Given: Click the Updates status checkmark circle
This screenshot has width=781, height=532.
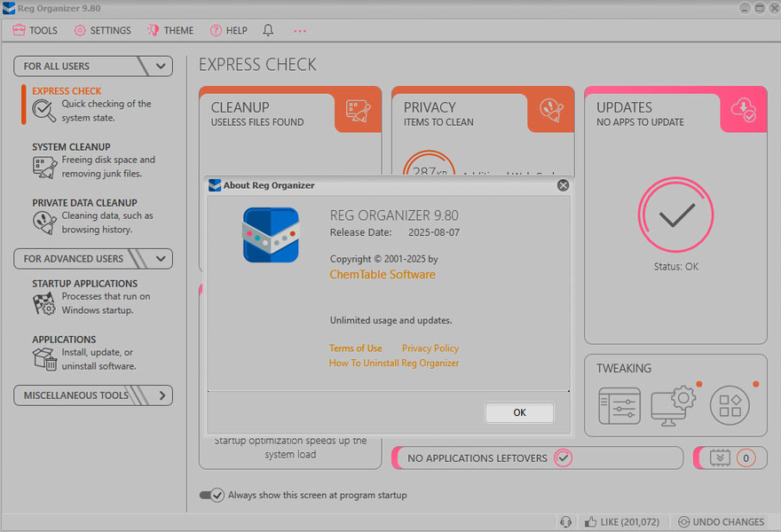Looking at the screenshot, I should [676, 215].
